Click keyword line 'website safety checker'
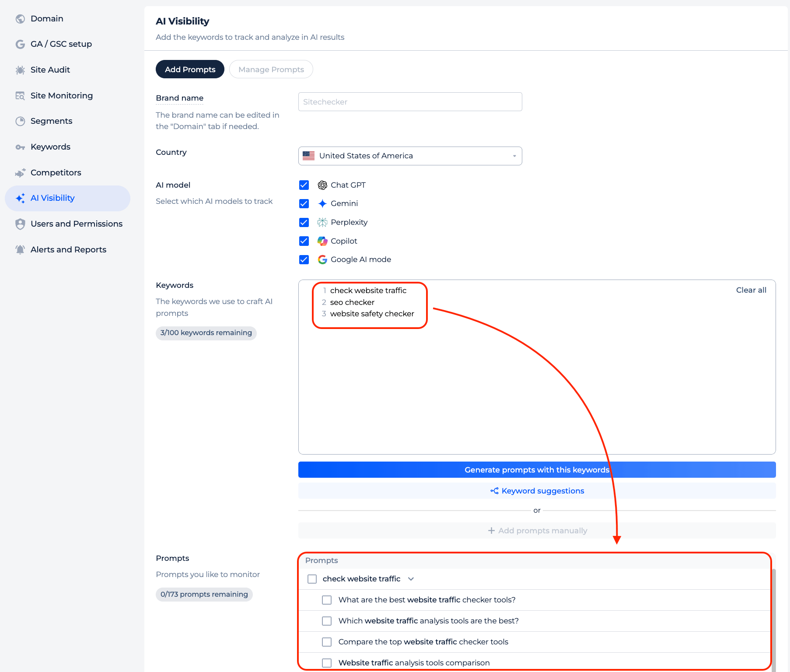The width and height of the screenshot is (790, 672). 372,314
